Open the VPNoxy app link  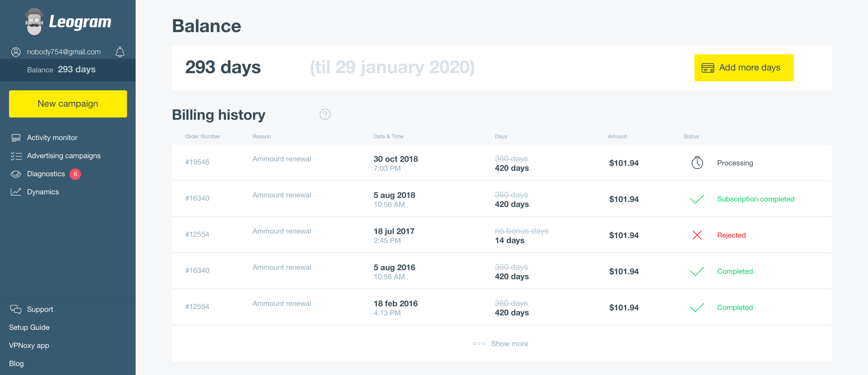coord(29,345)
